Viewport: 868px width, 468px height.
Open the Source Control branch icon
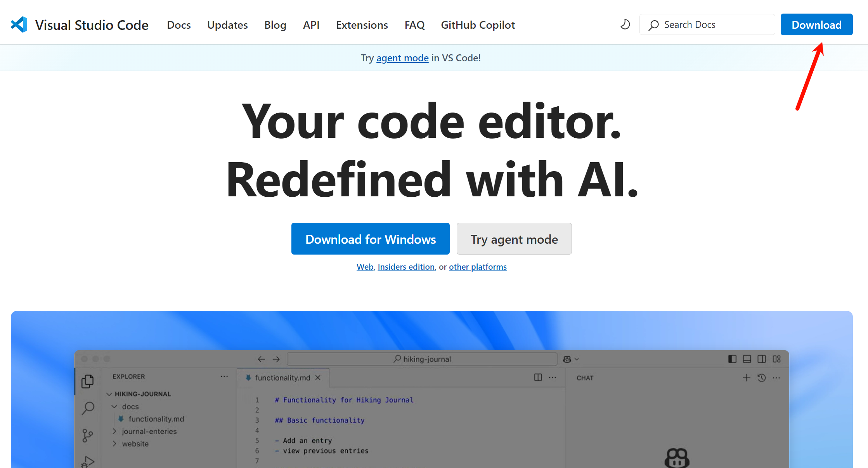(88, 435)
